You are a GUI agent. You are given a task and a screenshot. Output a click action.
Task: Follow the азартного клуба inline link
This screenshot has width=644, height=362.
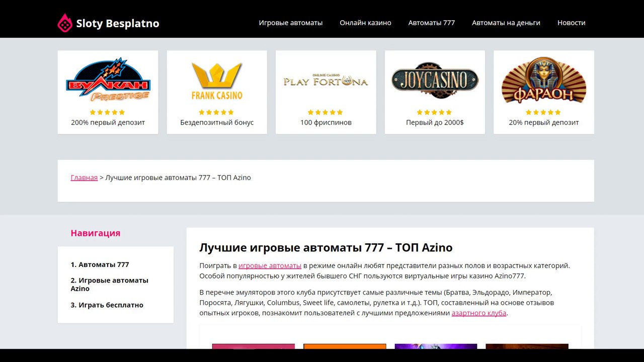click(479, 313)
